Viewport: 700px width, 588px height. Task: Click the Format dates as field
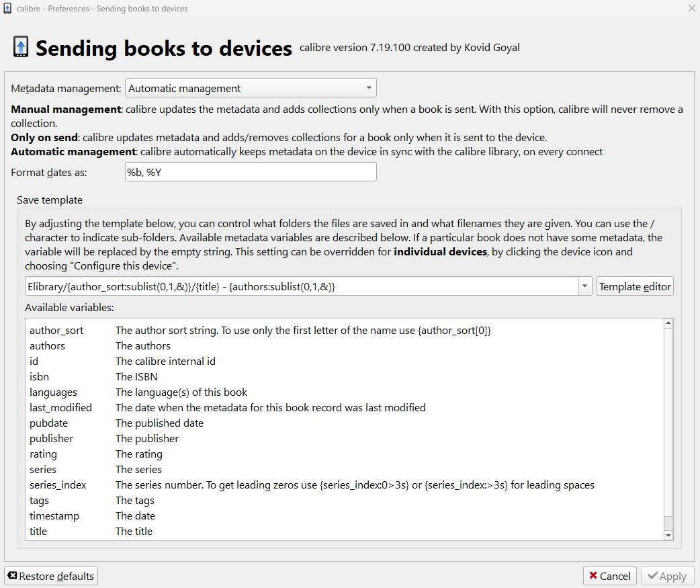pyautogui.click(x=251, y=172)
